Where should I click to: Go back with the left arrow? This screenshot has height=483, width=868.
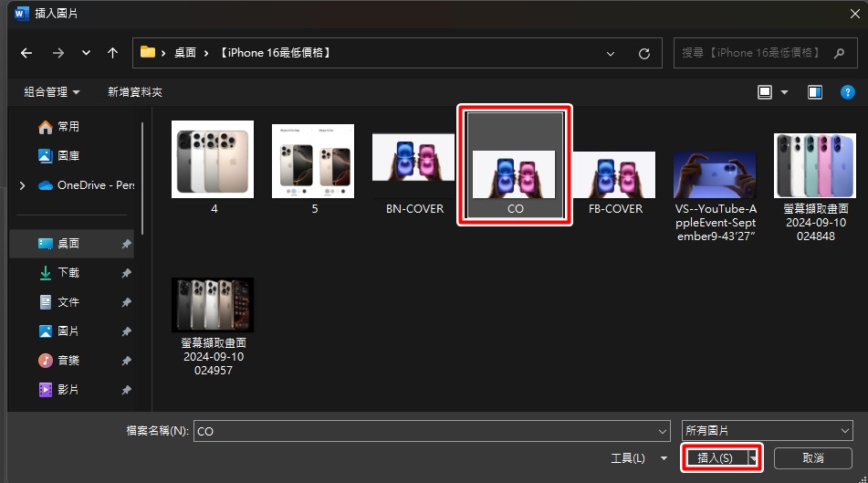pos(26,53)
